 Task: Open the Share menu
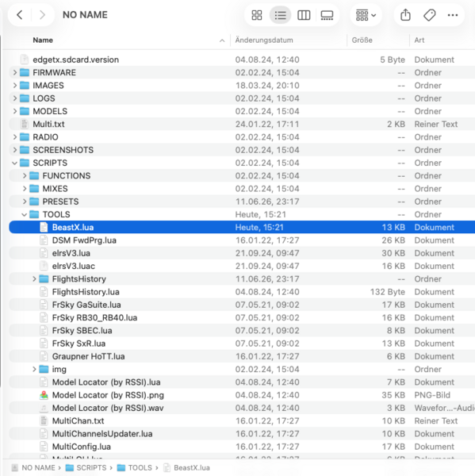tap(405, 15)
